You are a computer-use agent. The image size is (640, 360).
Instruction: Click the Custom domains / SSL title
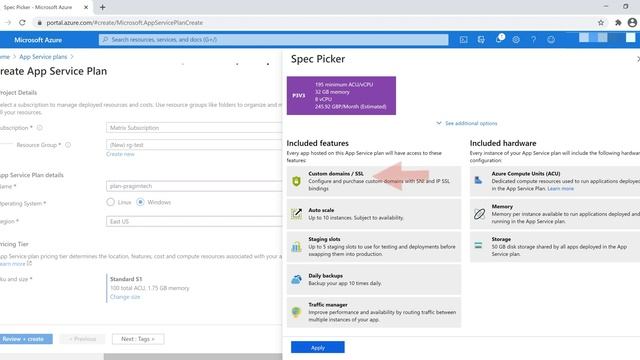point(336,173)
